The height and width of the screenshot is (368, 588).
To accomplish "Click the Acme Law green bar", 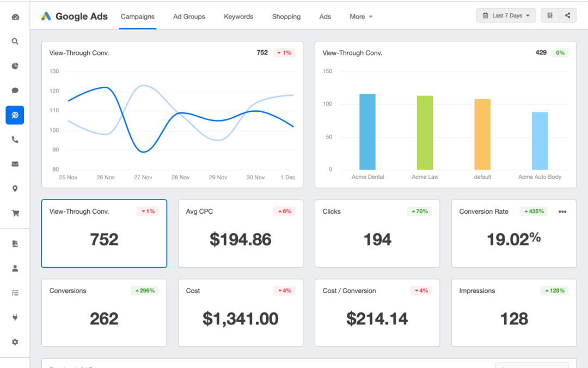I will [x=425, y=133].
